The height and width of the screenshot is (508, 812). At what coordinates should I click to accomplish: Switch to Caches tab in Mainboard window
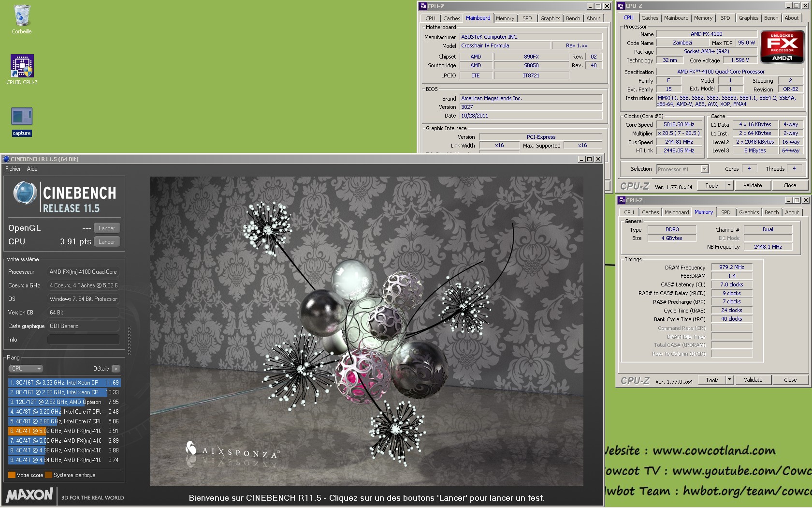click(x=451, y=18)
